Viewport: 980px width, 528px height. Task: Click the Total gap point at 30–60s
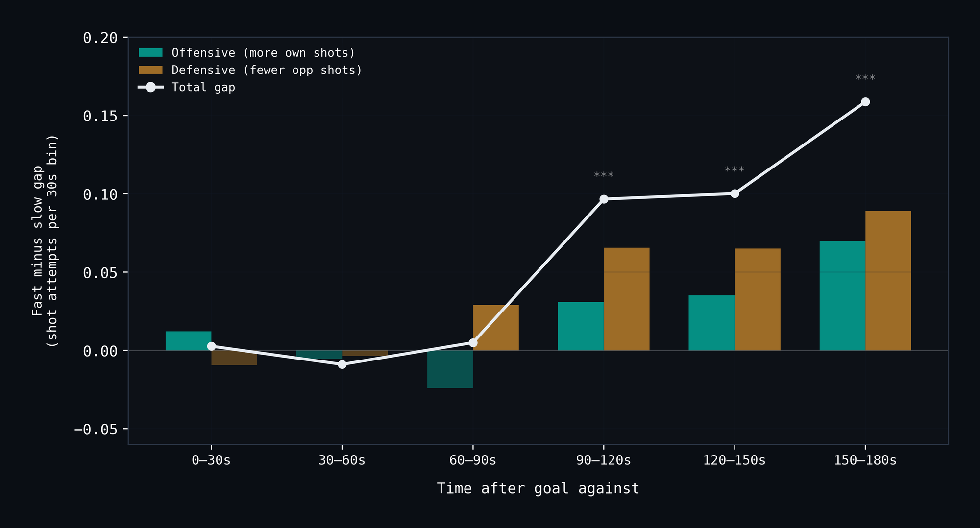(x=342, y=364)
